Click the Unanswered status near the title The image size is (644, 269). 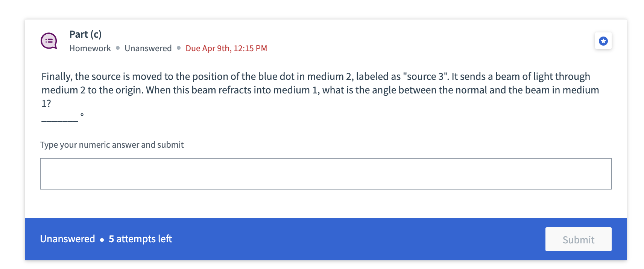click(x=148, y=48)
